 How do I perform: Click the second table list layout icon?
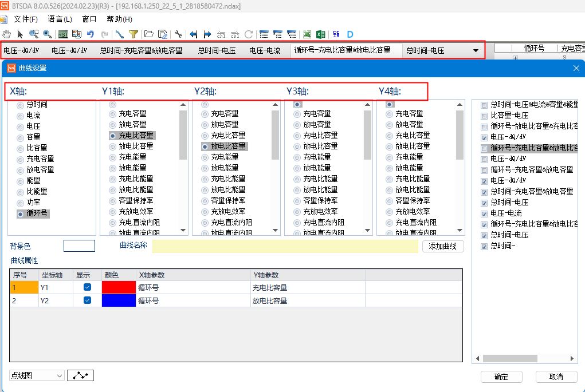tap(277, 34)
